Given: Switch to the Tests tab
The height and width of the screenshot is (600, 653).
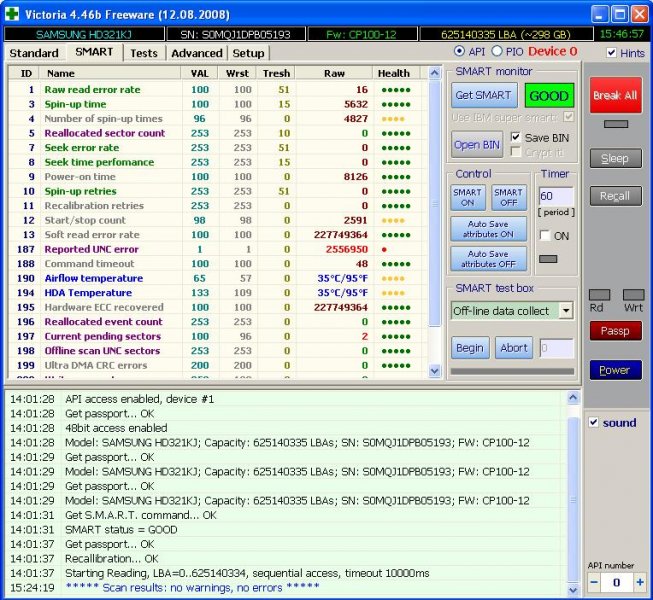Looking at the screenshot, I should click(144, 52).
